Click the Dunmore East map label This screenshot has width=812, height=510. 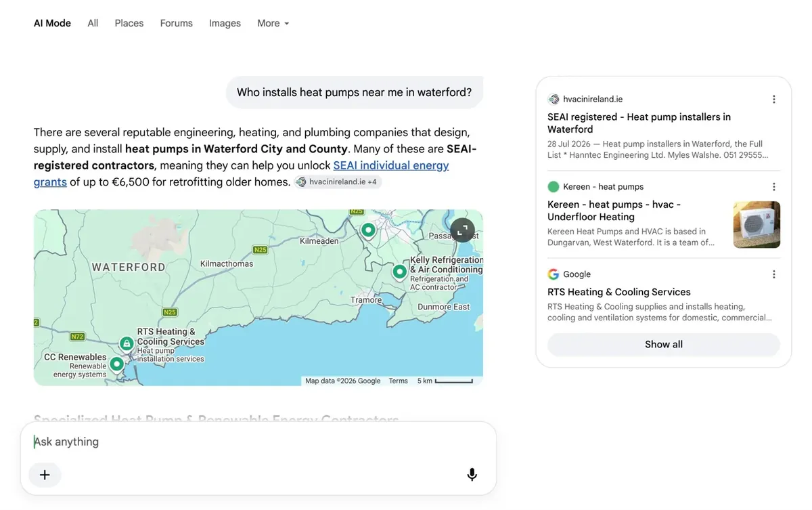click(444, 307)
